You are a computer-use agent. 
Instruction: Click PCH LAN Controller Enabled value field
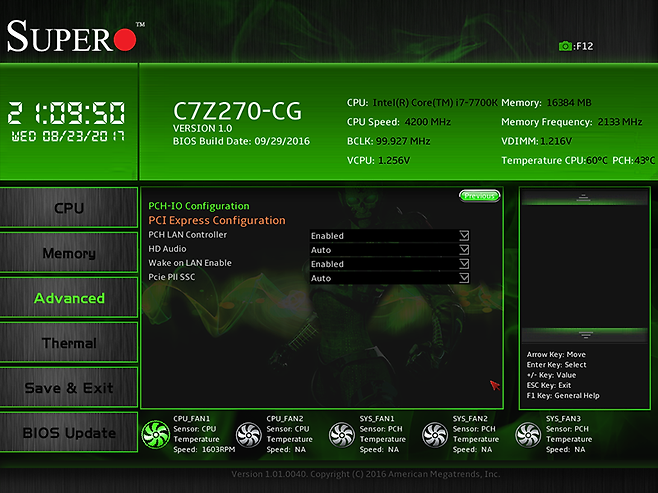[x=389, y=235]
